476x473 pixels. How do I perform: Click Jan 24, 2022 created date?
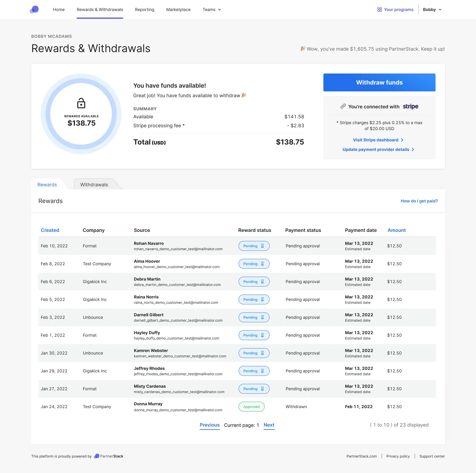point(54,407)
